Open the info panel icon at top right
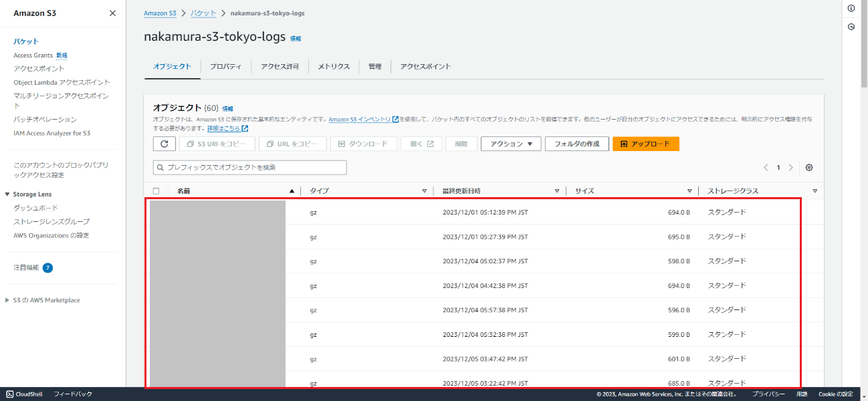 tap(851, 9)
